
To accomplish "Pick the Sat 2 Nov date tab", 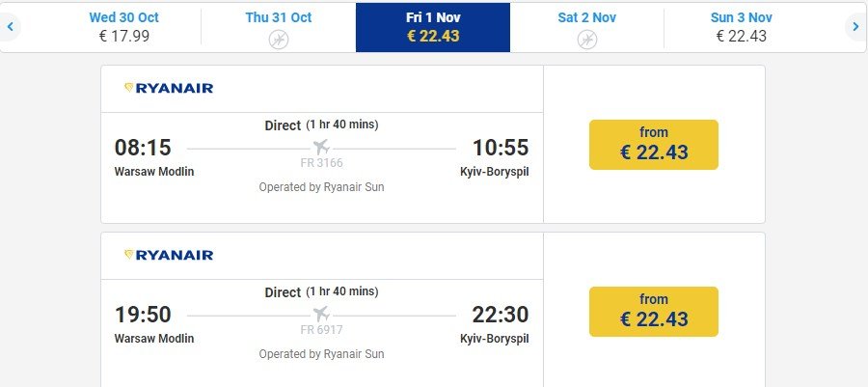I will [x=586, y=27].
